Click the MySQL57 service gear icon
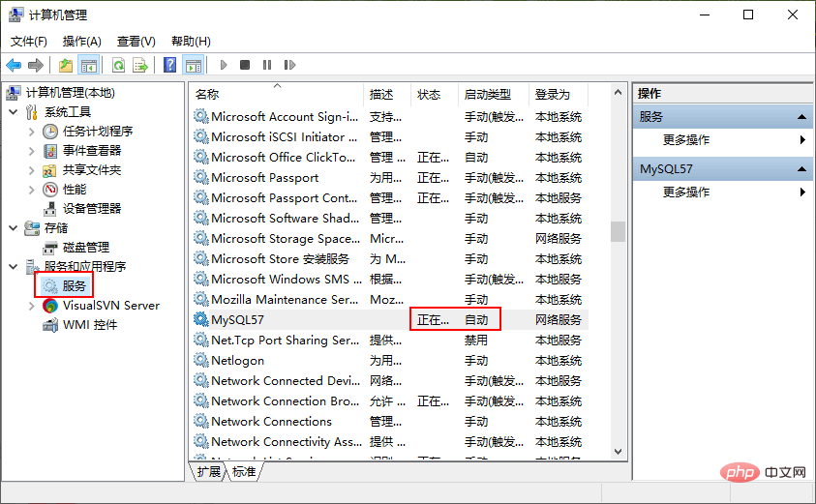The image size is (816, 504). click(201, 319)
